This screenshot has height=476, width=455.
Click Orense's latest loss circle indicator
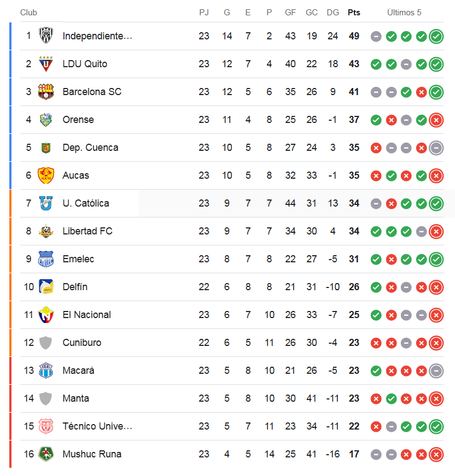tap(436, 120)
